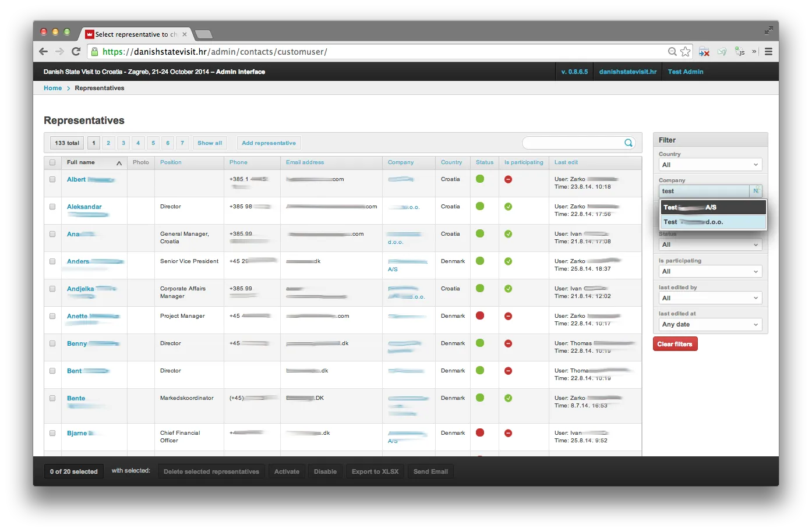Open the Country filter dropdown
This screenshot has width=812, height=532.
(710, 164)
